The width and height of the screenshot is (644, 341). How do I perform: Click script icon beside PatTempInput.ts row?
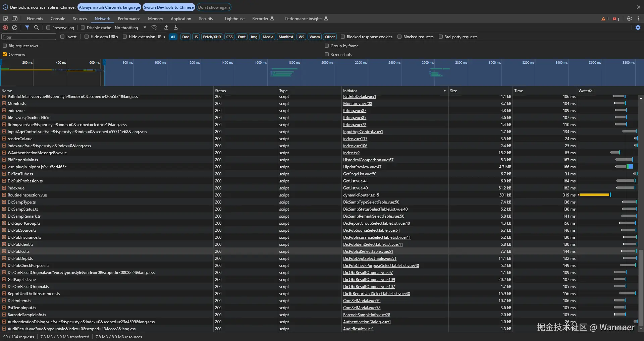[x=4, y=308]
